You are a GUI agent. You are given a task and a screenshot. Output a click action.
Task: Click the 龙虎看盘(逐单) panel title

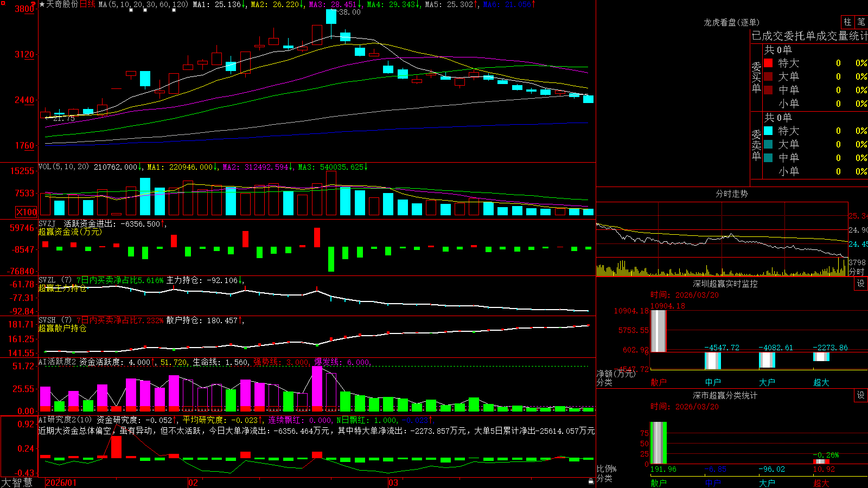(732, 22)
